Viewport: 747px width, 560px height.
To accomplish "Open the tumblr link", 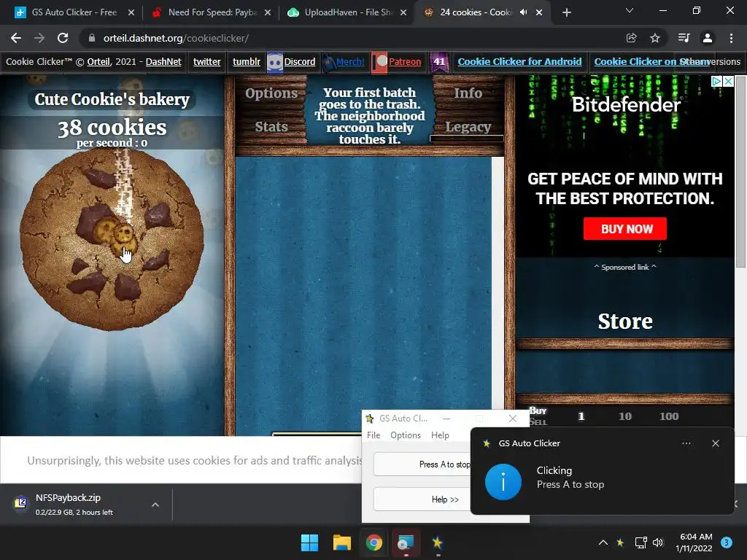I will tap(247, 62).
